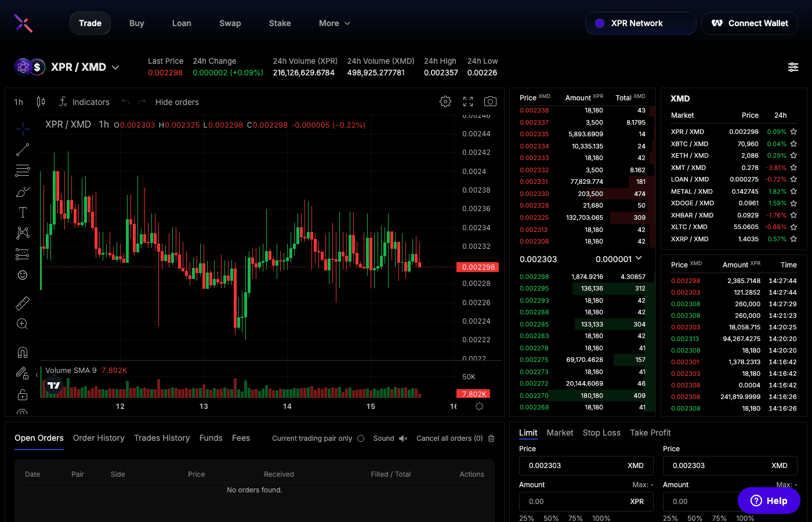Expand the More navigation menu
The image size is (812, 522).
coord(334,23)
